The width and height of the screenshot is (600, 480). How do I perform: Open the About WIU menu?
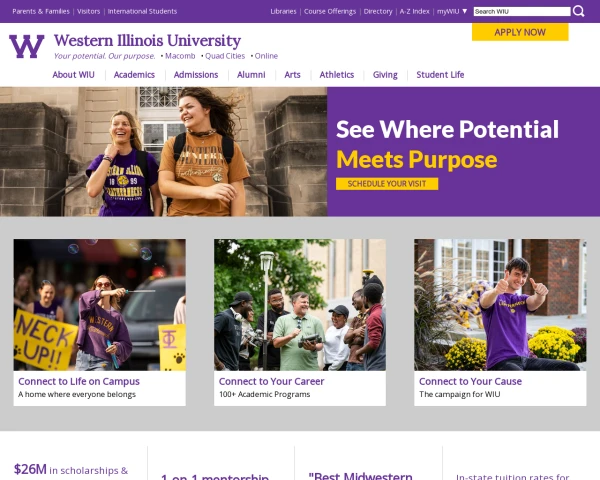click(72, 75)
